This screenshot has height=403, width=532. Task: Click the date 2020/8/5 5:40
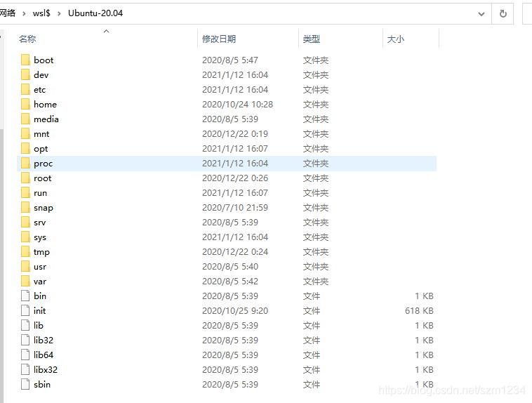[x=230, y=267]
